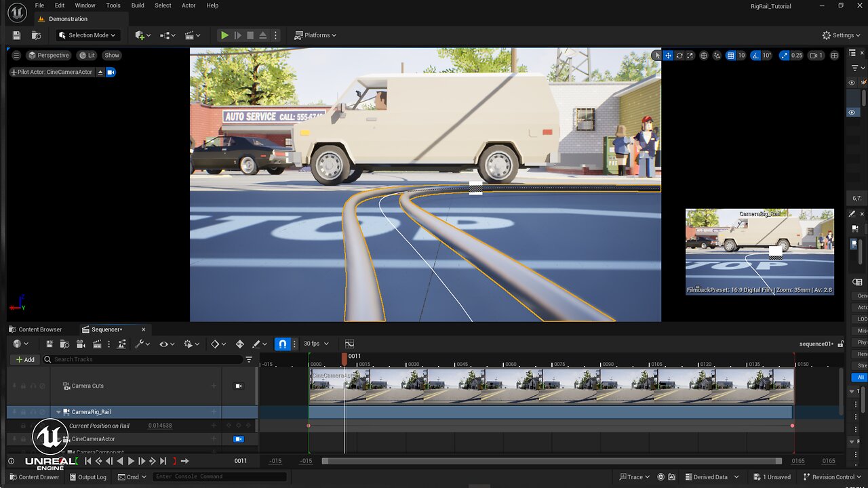Toggle rotation snapping angle icon

(x=756, y=56)
